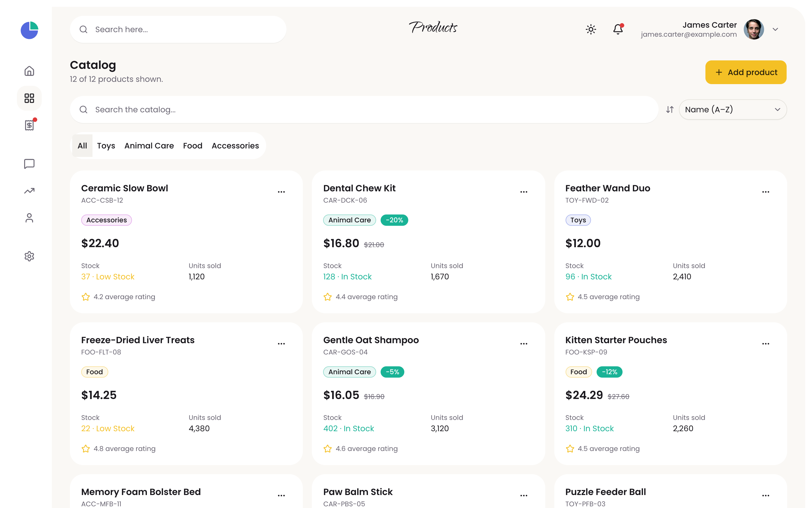Expand the James Carter account menu chevron

(x=775, y=29)
